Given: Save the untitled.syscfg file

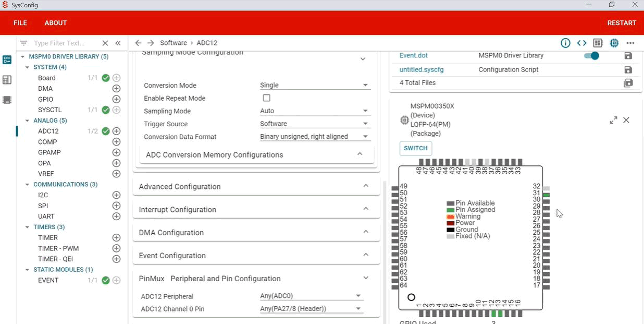Looking at the screenshot, I should (628, 70).
